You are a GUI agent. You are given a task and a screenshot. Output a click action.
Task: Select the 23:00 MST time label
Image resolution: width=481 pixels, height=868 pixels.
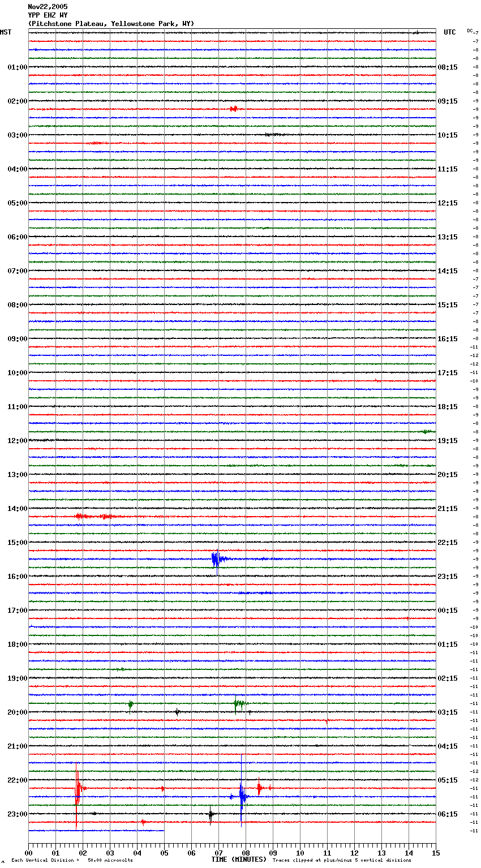18,814
